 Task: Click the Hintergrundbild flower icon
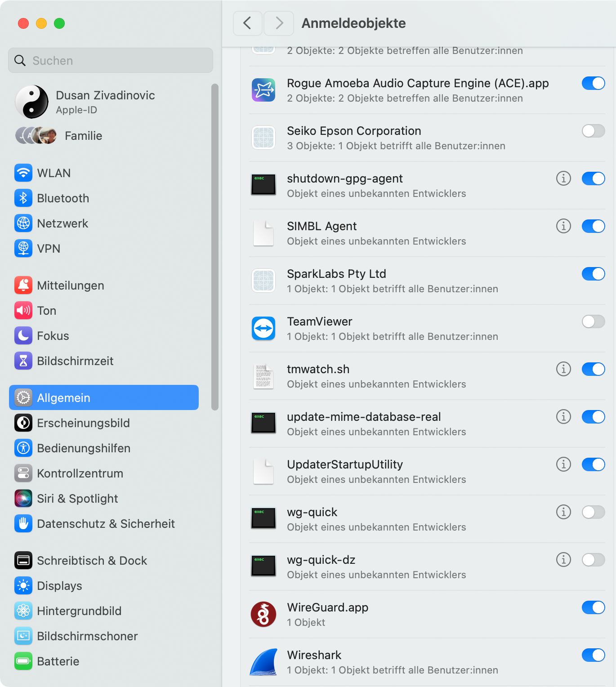[23, 611]
